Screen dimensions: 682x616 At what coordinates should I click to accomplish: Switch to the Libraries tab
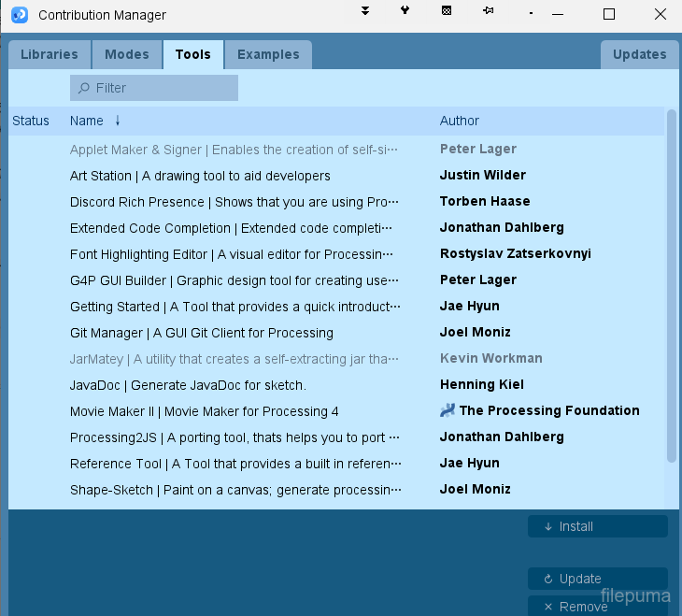pos(50,54)
